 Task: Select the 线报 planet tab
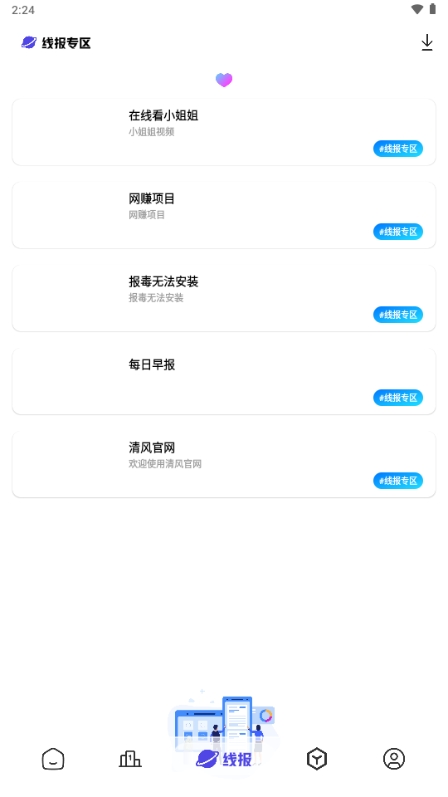(224, 759)
